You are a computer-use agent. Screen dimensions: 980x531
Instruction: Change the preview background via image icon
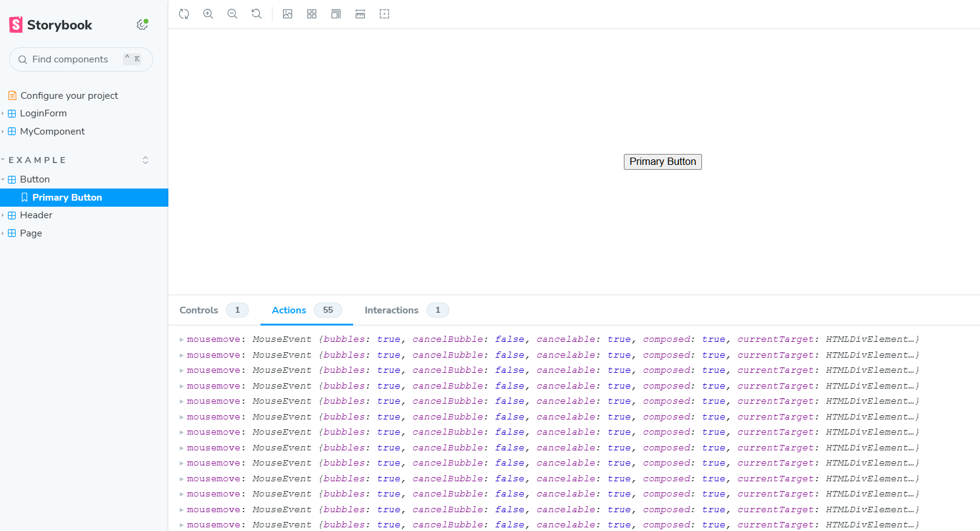tap(288, 14)
